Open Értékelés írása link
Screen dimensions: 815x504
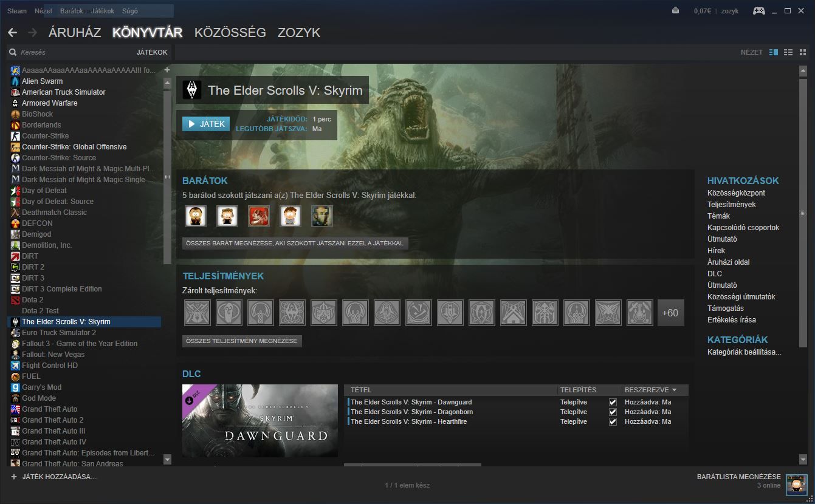(x=732, y=320)
